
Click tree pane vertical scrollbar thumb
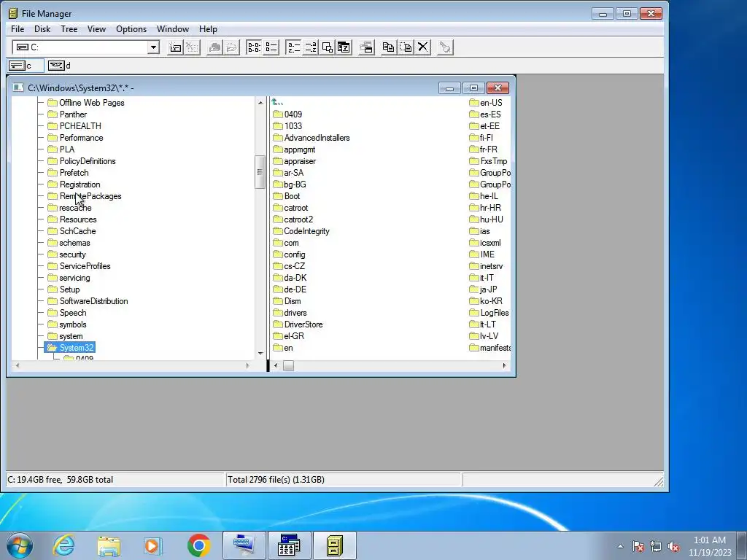(x=260, y=172)
